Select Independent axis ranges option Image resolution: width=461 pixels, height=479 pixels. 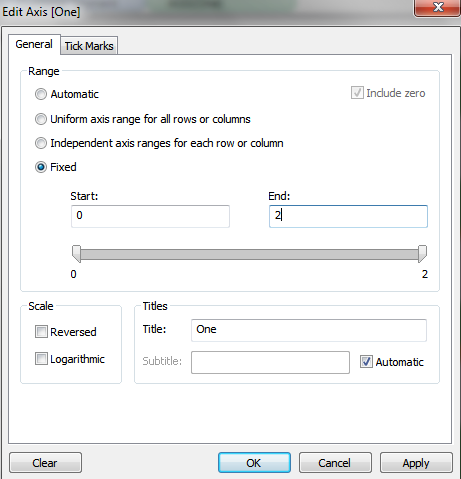coord(41,143)
